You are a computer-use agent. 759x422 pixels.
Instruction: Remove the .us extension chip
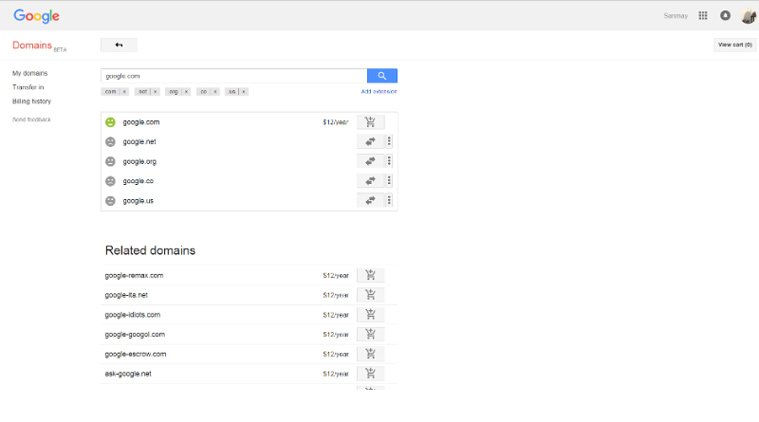point(243,91)
